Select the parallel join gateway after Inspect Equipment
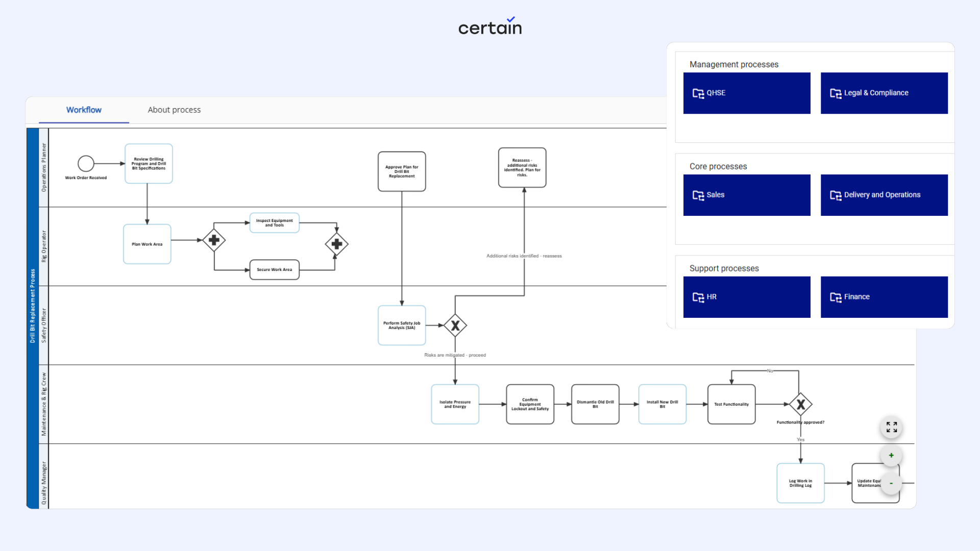The image size is (980, 551). [336, 244]
